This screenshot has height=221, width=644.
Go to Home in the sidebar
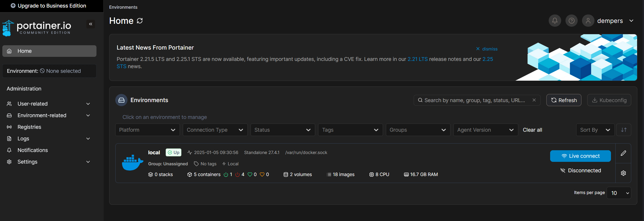(x=49, y=51)
